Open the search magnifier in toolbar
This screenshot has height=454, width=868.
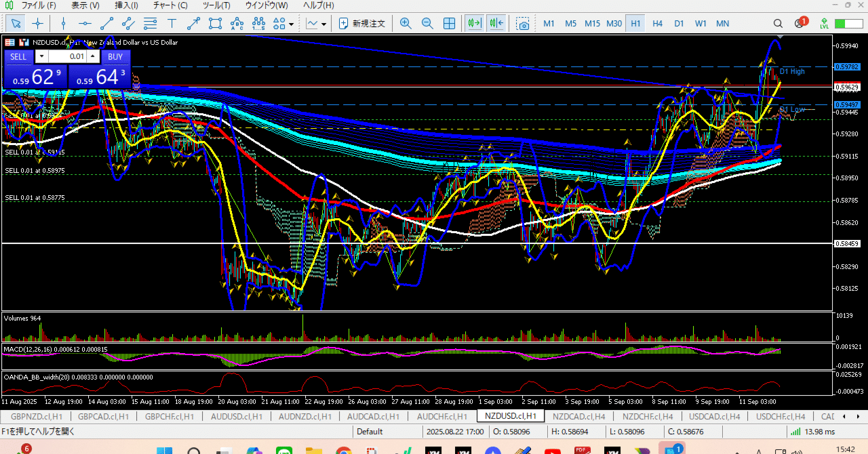778,23
